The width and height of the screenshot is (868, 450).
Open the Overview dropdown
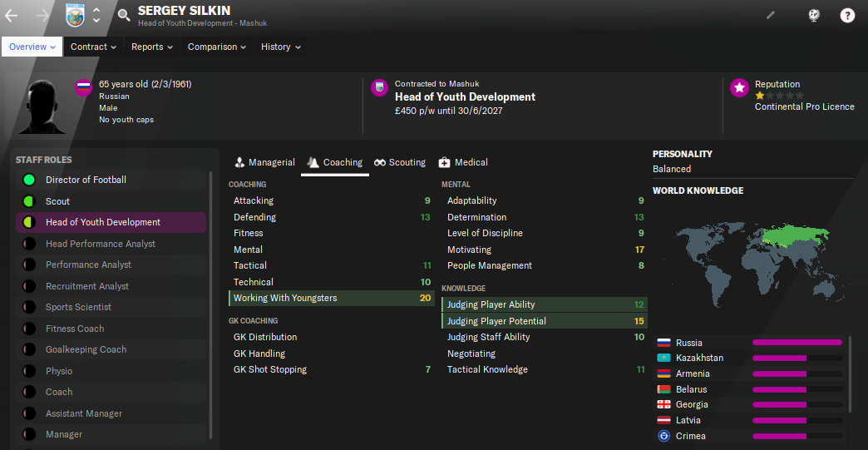[x=32, y=47]
